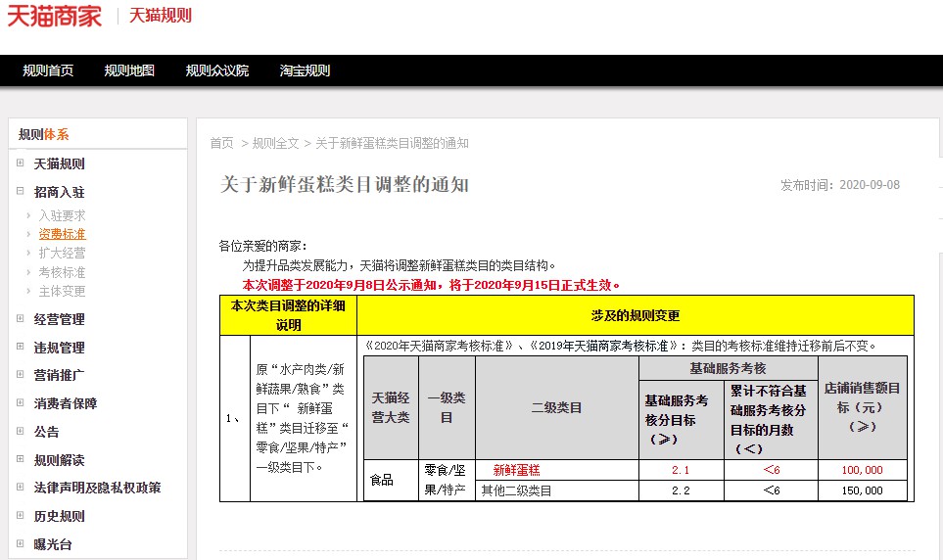
Task: Expand the 经营管理 tree node
Action: click(x=20, y=318)
